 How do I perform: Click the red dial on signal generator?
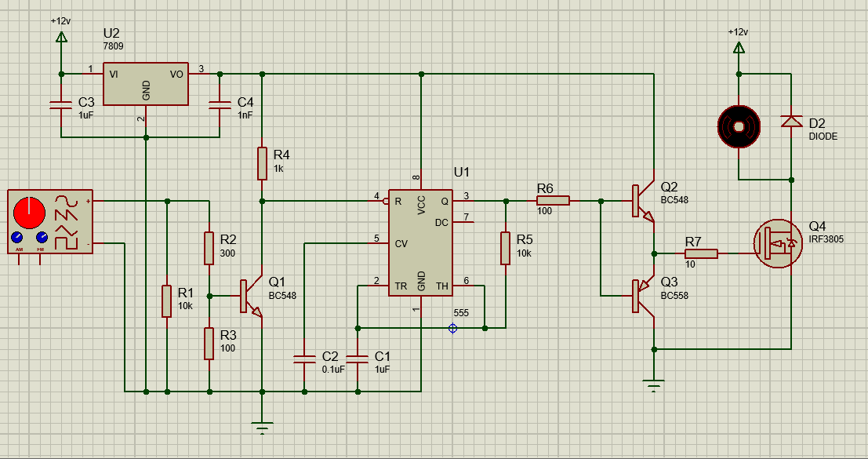pos(30,210)
